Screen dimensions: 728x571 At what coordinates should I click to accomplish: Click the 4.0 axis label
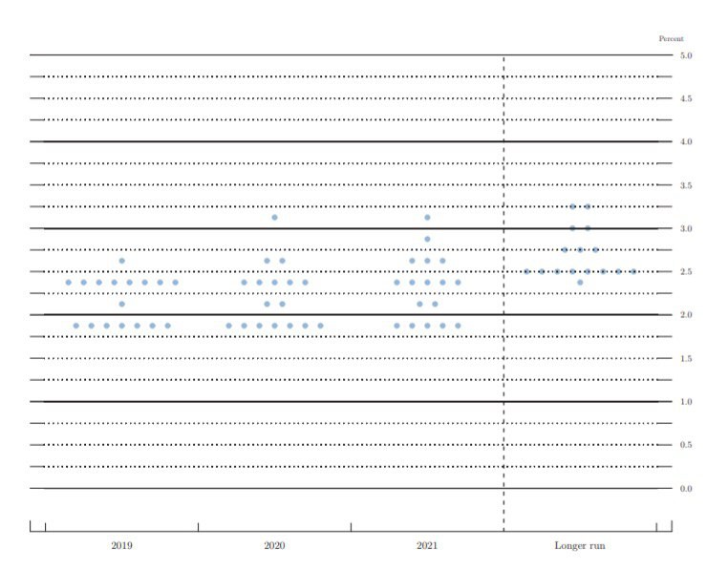(686, 142)
